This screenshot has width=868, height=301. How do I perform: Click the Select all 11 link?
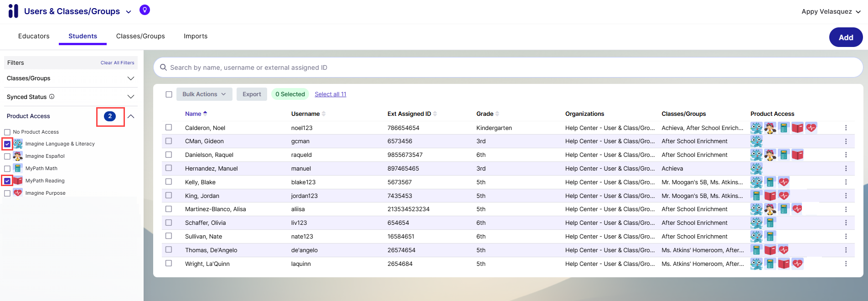[331, 94]
